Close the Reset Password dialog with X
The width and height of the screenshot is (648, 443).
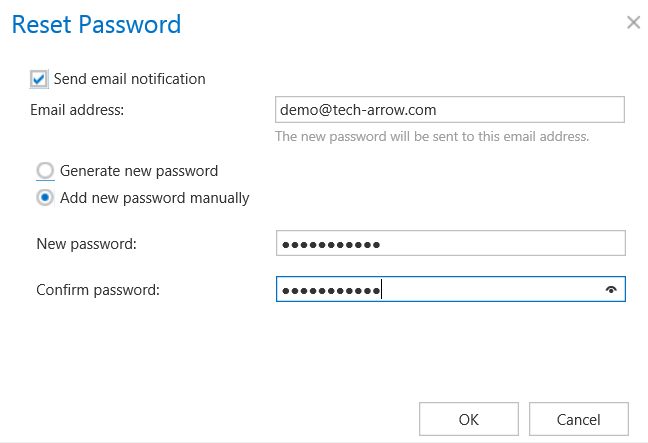633,22
